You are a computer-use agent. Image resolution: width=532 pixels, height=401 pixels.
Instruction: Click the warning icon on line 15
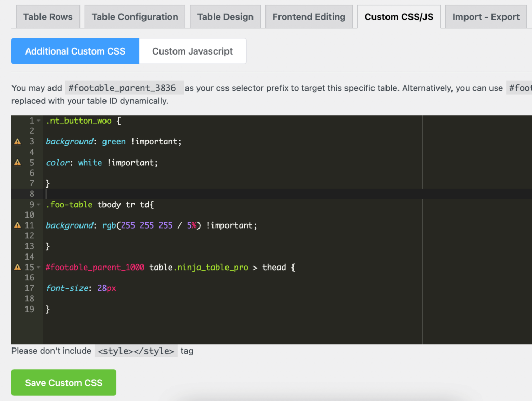tap(17, 268)
